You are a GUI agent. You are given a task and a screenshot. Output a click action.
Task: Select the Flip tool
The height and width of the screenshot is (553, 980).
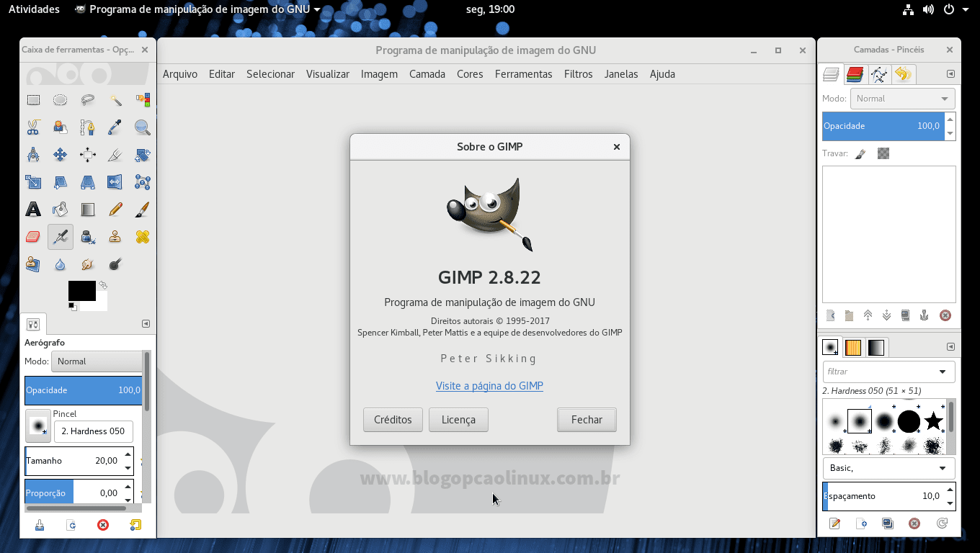pyautogui.click(x=115, y=182)
